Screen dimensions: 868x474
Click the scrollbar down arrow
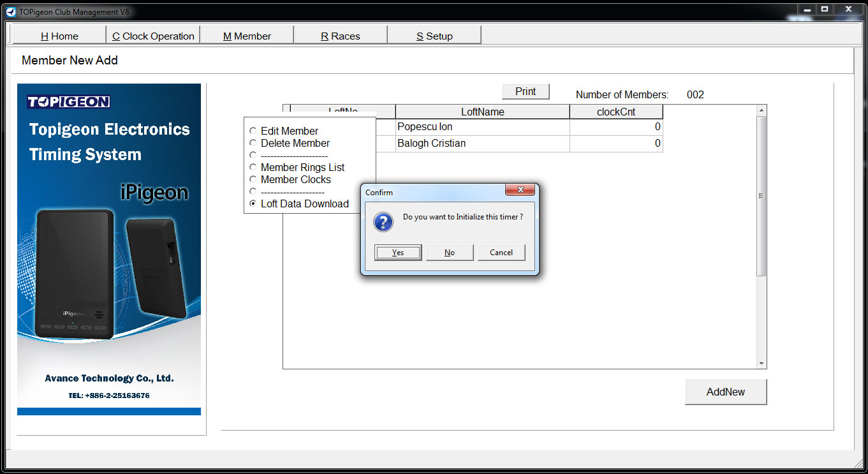(x=761, y=363)
